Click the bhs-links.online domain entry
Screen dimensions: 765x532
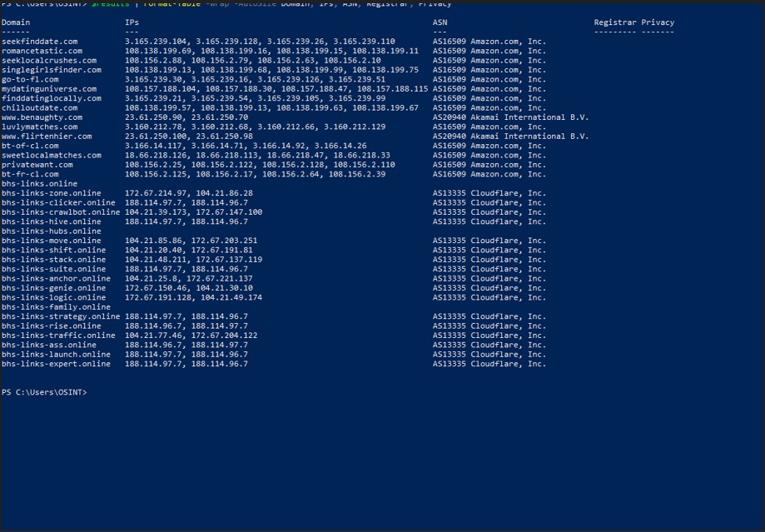pos(39,183)
